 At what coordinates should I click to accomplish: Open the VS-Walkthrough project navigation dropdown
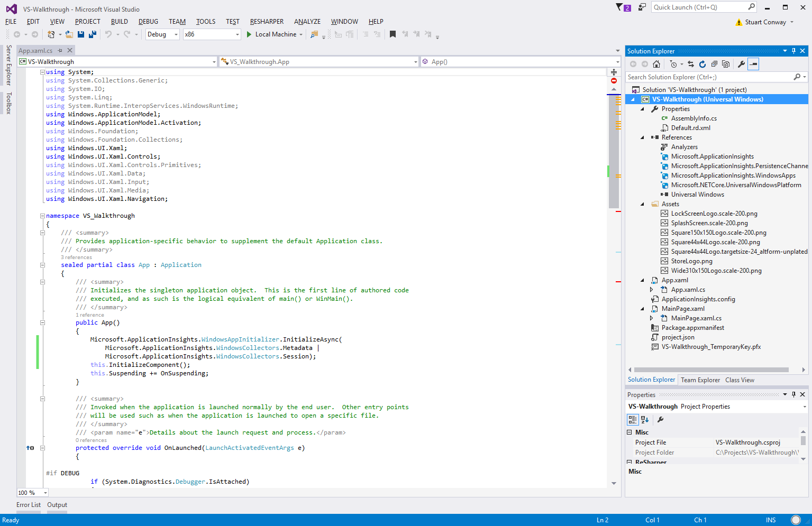point(117,62)
